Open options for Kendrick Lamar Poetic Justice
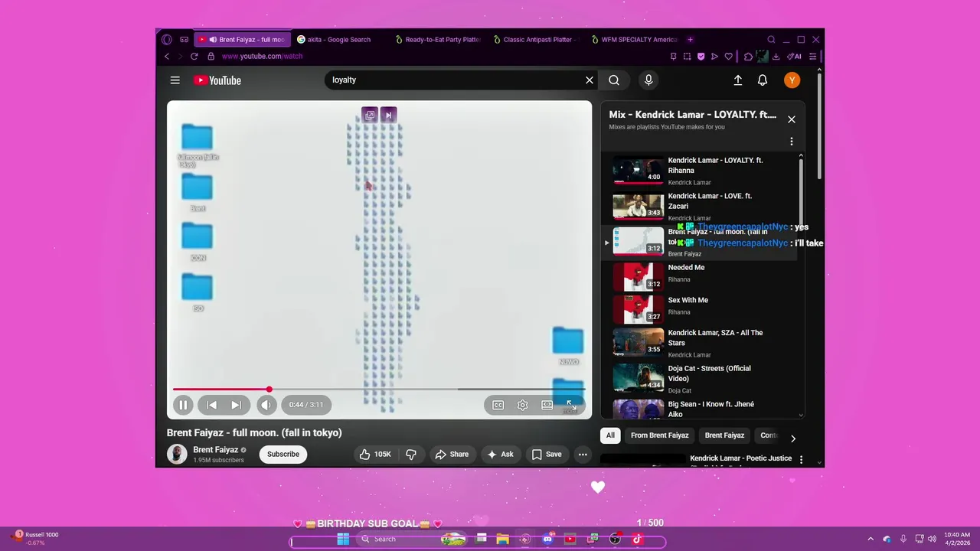This screenshot has height=551, width=980. coord(801,459)
